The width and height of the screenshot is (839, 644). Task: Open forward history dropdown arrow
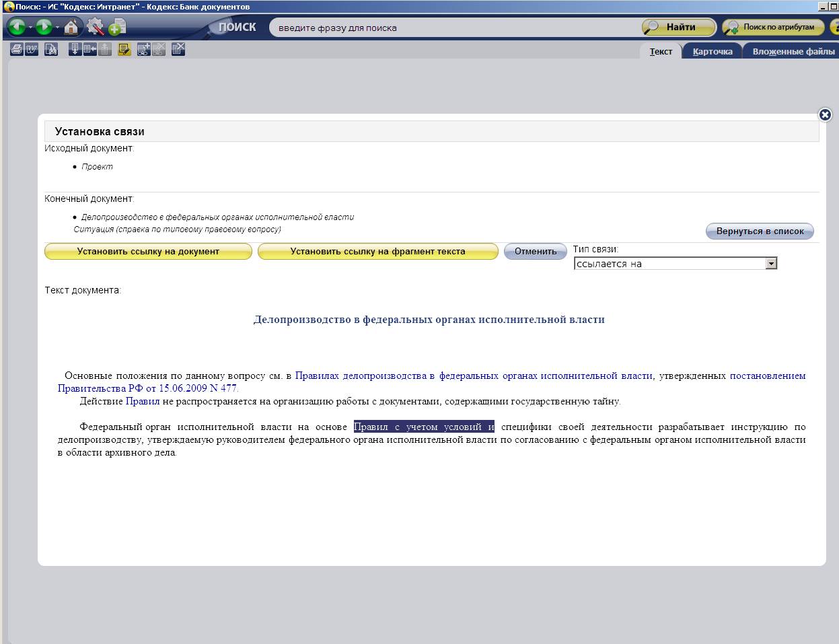(x=57, y=28)
